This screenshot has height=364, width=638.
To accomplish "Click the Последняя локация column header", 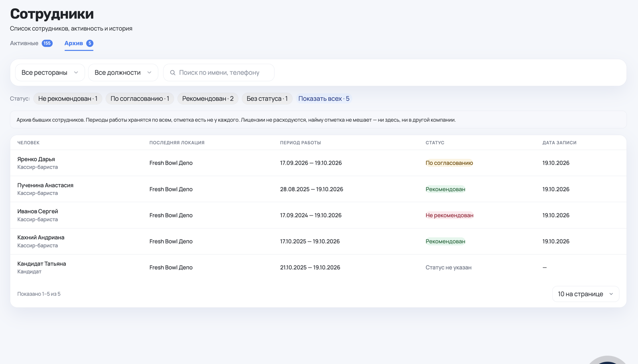I will [x=177, y=143].
